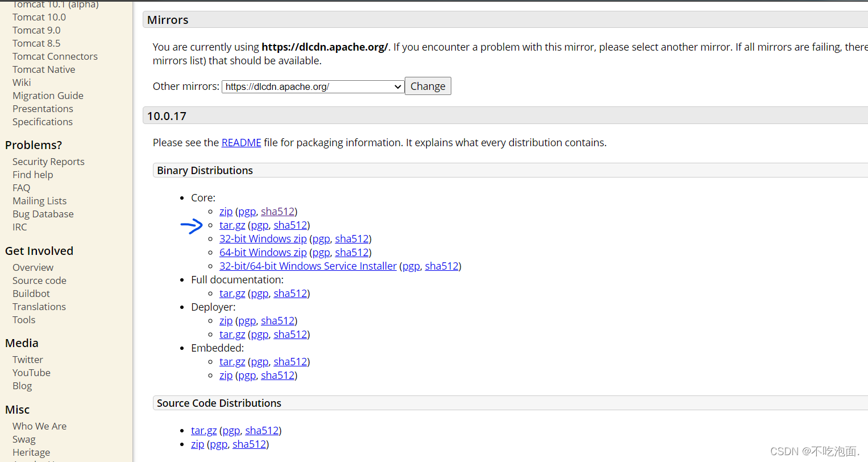Open the pgp signature for Core zip
Screen dimensions: 868x462
[x=247, y=212]
